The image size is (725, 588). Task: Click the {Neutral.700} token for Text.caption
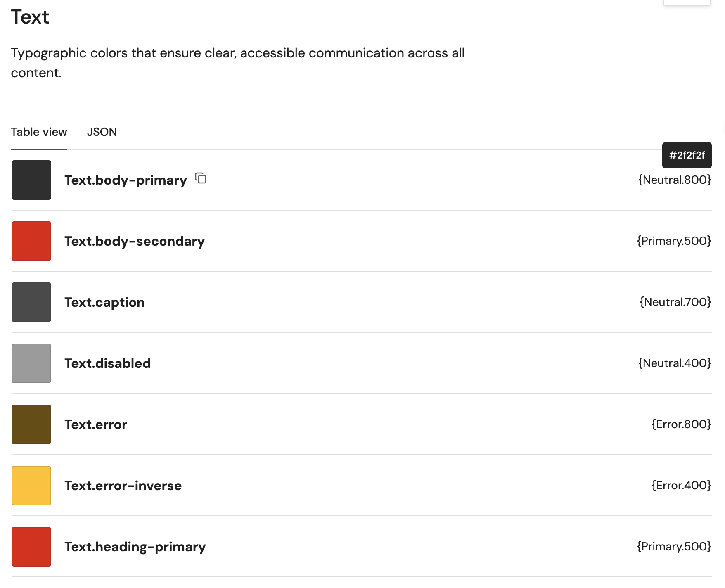coord(675,302)
